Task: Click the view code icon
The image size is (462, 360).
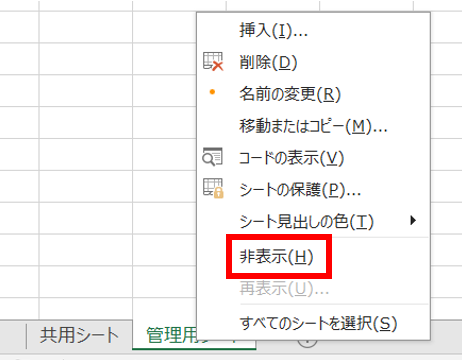Action: [213, 157]
